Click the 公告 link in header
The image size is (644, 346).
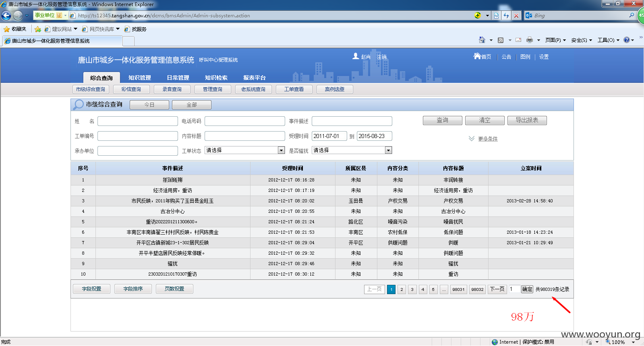(x=507, y=57)
